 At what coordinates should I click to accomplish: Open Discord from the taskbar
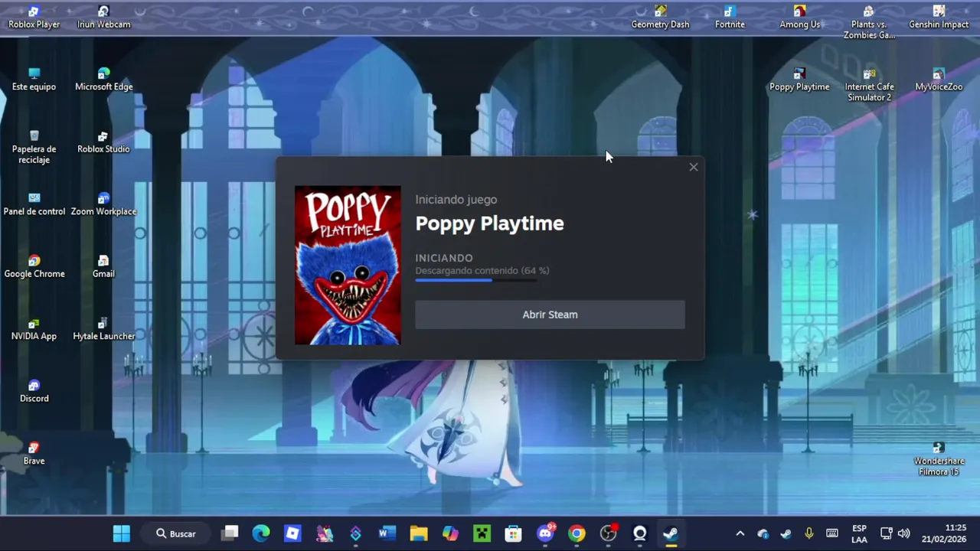coord(545,533)
